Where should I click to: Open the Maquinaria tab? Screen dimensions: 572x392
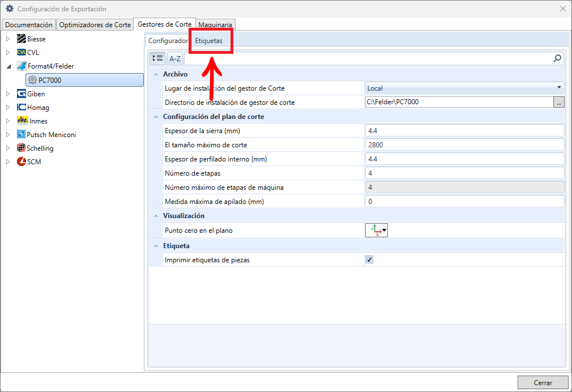coord(215,24)
